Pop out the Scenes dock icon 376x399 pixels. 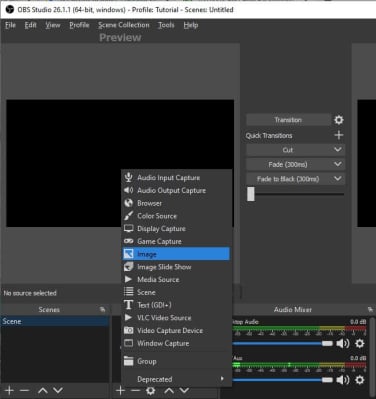click(x=102, y=309)
